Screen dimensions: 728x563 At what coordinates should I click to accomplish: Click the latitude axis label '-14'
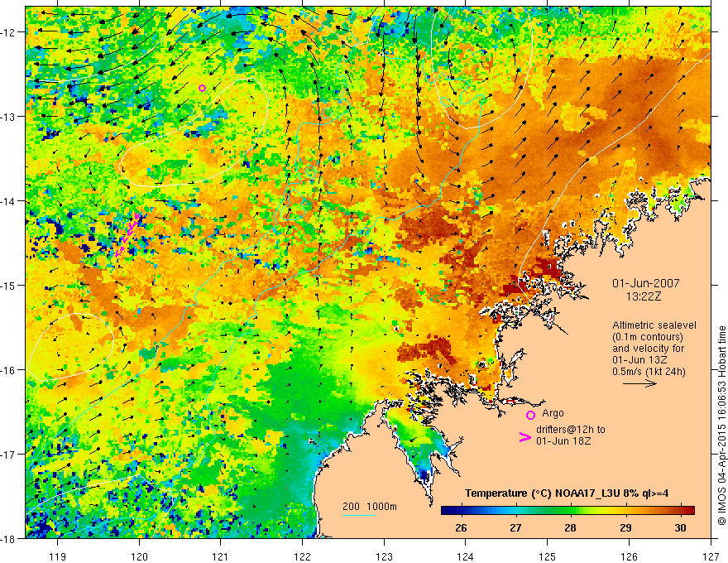tap(8, 201)
